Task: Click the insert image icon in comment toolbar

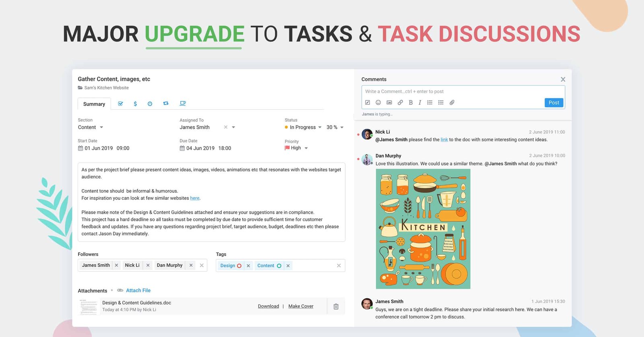Action: (x=389, y=103)
